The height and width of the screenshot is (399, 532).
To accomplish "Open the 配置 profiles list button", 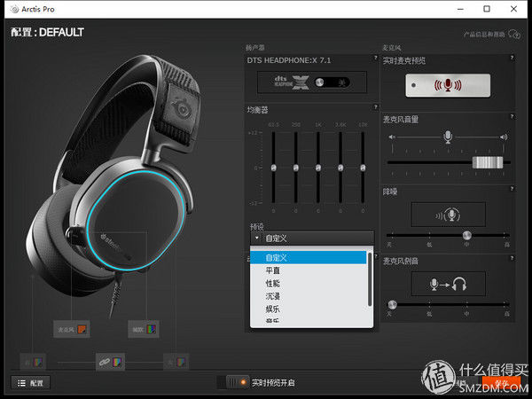I will [x=30, y=383].
